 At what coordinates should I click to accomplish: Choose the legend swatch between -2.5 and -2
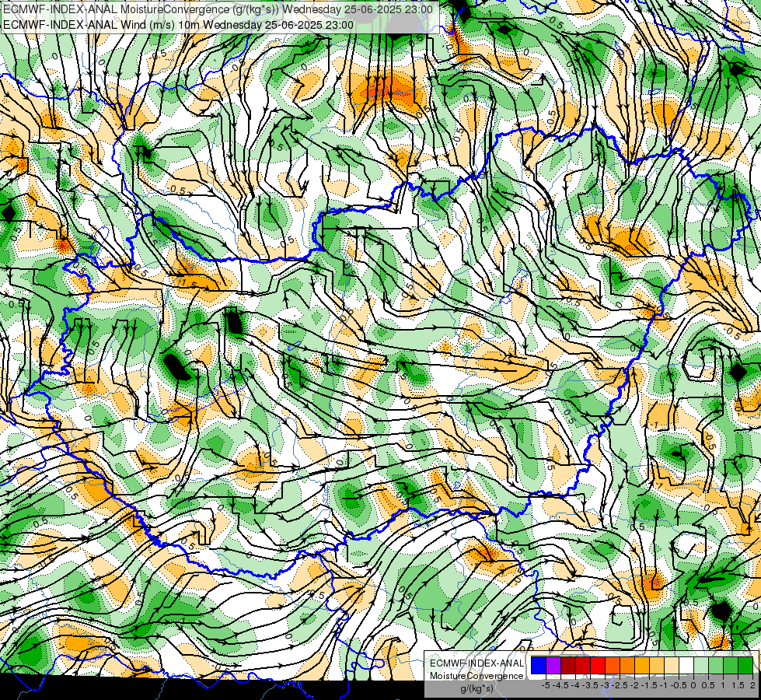[x=613, y=666]
